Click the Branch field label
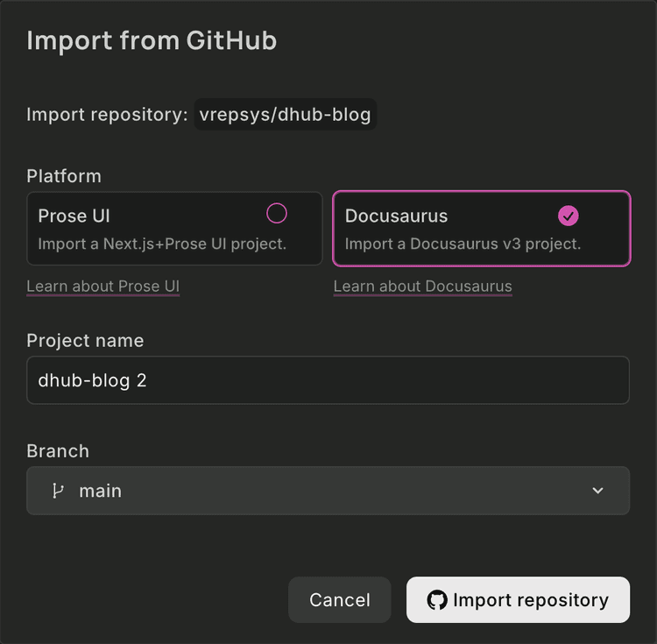 tap(58, 451)
